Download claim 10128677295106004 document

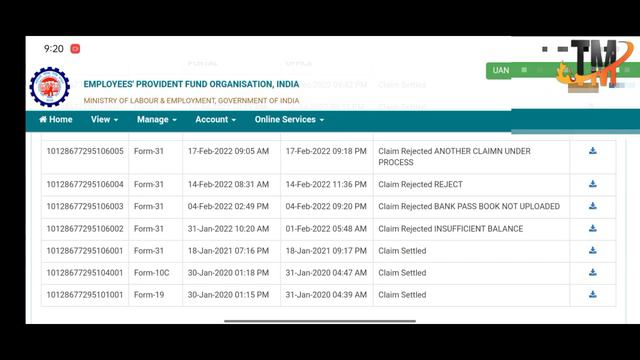click(x=593, y=184)
